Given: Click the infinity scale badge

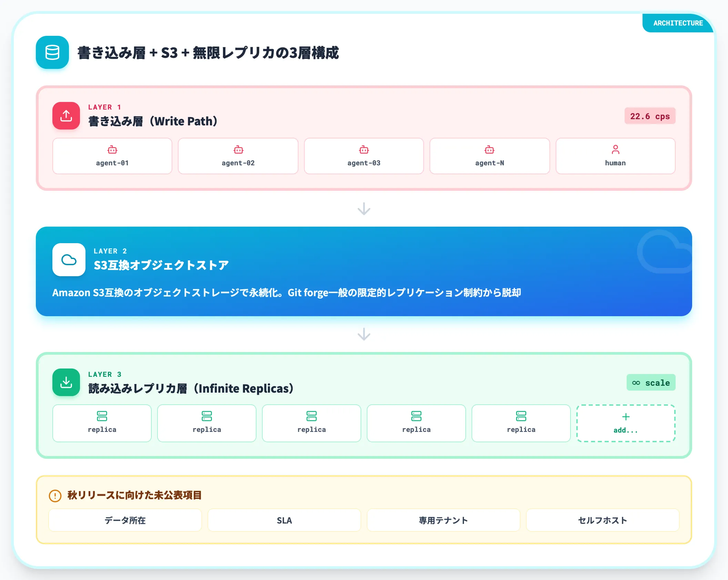Looking at the screenshot, I should 651,383.
